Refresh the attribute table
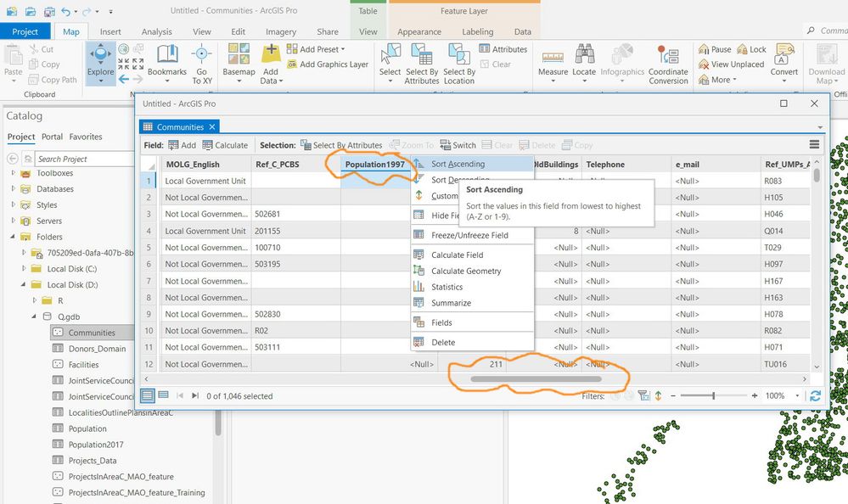This screenshot has width=848, height=504. [816, 395]
